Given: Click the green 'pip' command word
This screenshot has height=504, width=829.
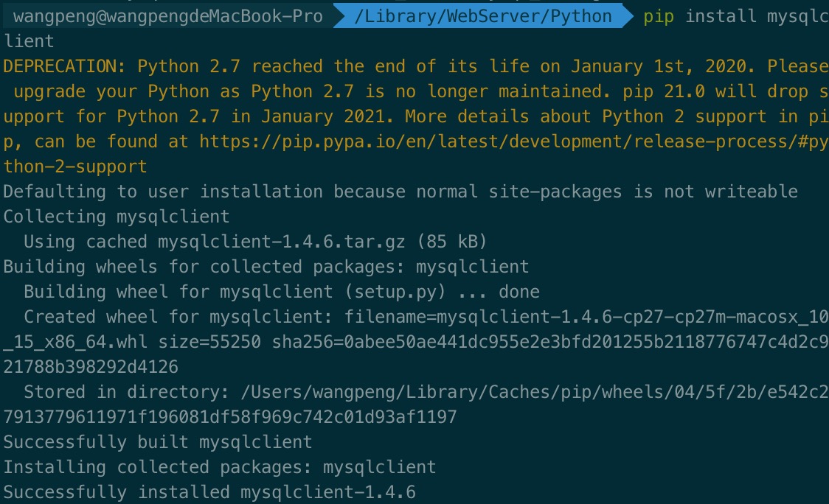Looking at the screenshot, I should click(x=658, y=17).
